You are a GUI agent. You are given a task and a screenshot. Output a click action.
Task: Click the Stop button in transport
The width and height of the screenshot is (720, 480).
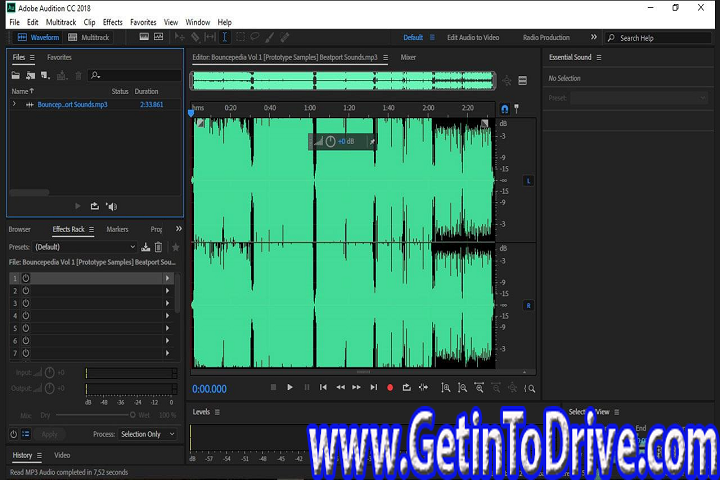[x=273, y=388]
